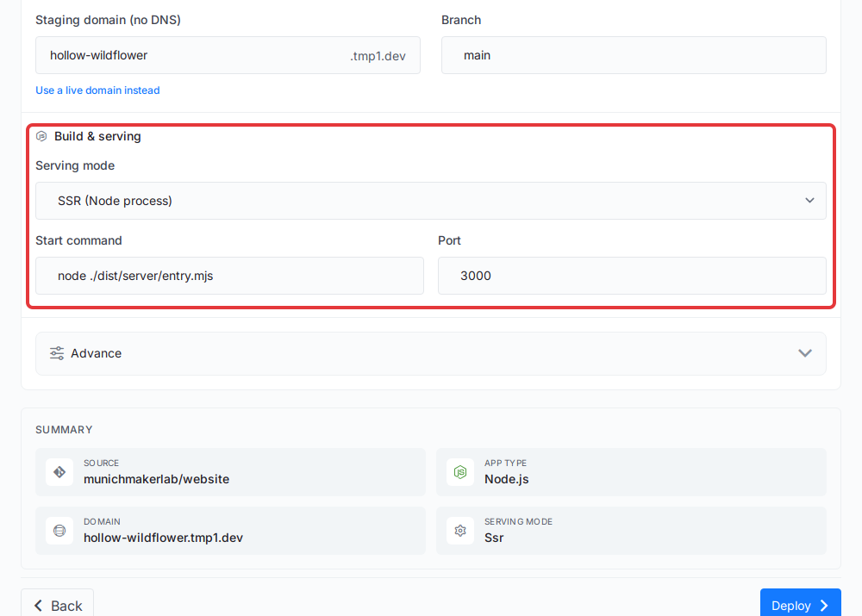
Task: Click the .tmp1.dev domain suffix
Action: [x=378, y=56]
